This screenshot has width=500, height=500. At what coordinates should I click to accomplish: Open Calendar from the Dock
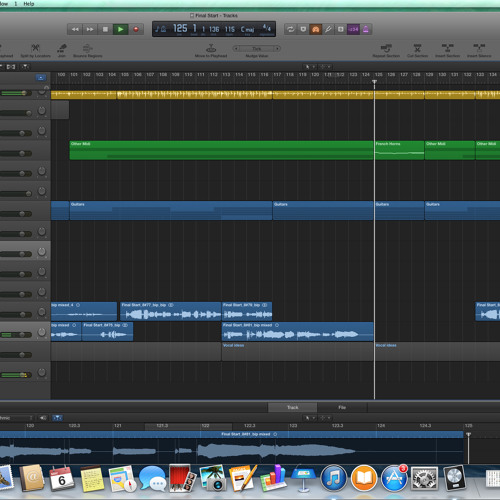62,479
